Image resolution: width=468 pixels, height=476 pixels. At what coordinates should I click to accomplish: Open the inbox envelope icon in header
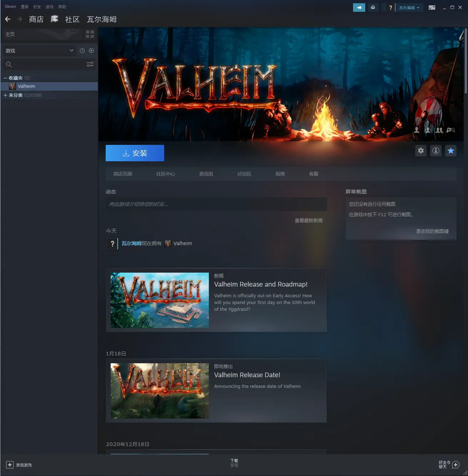pyautogui.click(x=373, y=7)
